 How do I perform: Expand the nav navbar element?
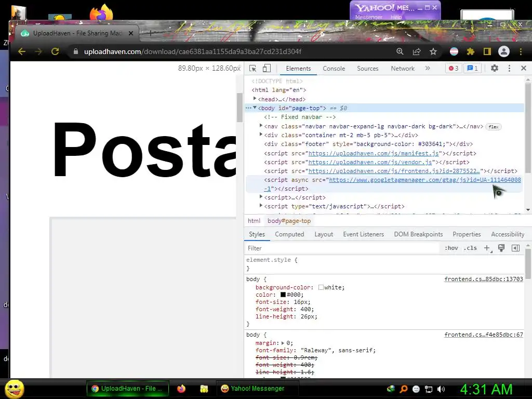point(261,126)
